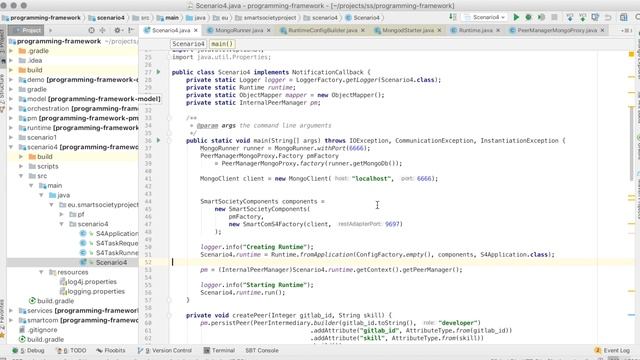Start debugging with the bug icon
Viewport: 640px width, 360px height.
click(x=528, y=17)
